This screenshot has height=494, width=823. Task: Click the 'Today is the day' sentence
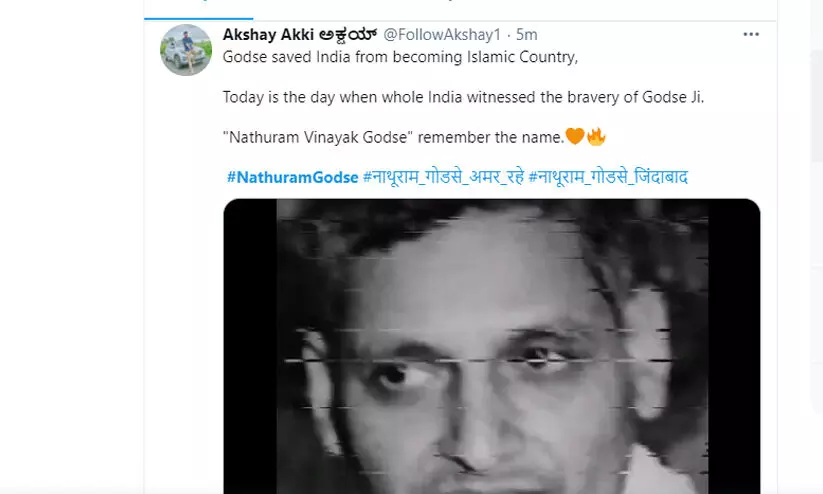pos(463,97)
